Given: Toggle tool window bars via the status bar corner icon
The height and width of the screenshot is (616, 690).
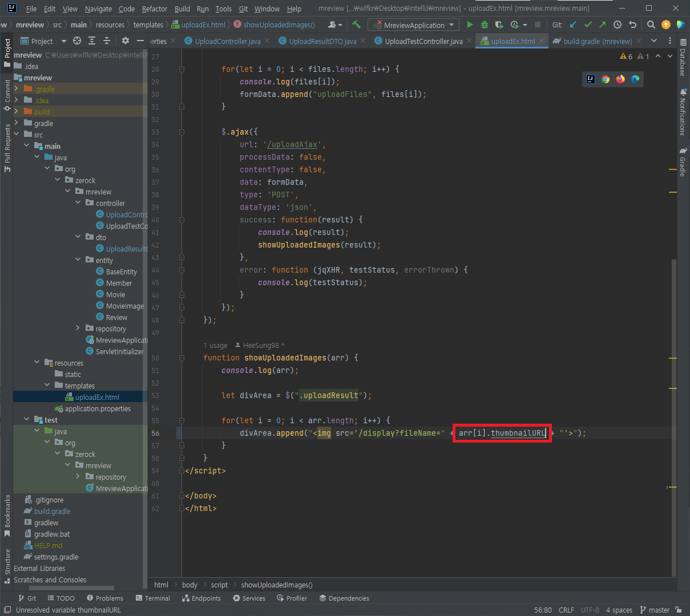Looking at the screenshot, I should click(x=7, y=610).
